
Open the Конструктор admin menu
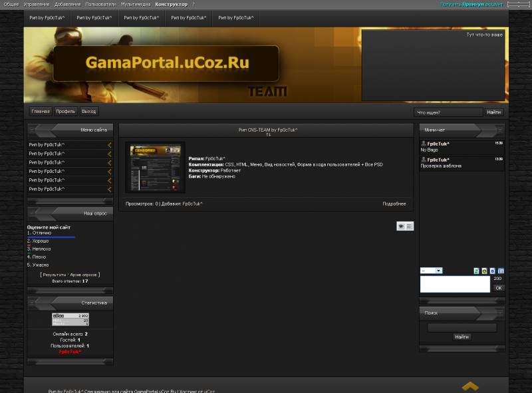pyautogui.click(x=172, y=5)
